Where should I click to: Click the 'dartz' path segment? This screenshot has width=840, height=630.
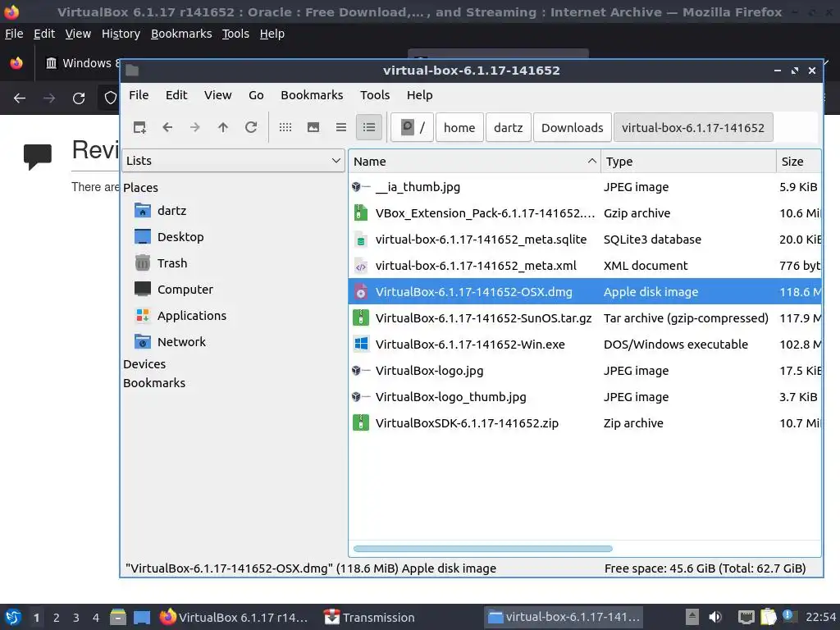(x=508, y=127)
